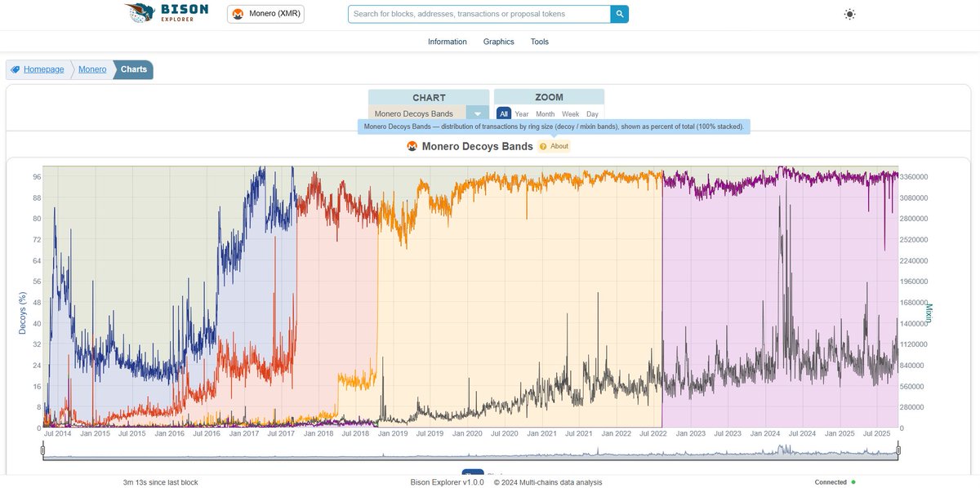This screenshot has width=980, height=488.
Task: Go to Homepage breadcrumb
Action: [x=43, y=69]
